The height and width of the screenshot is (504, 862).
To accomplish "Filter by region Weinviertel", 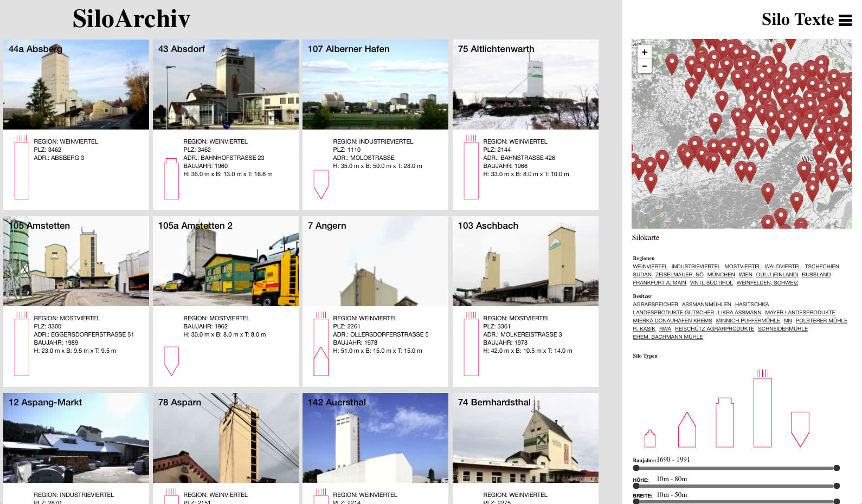I will (x=650, y=267).
